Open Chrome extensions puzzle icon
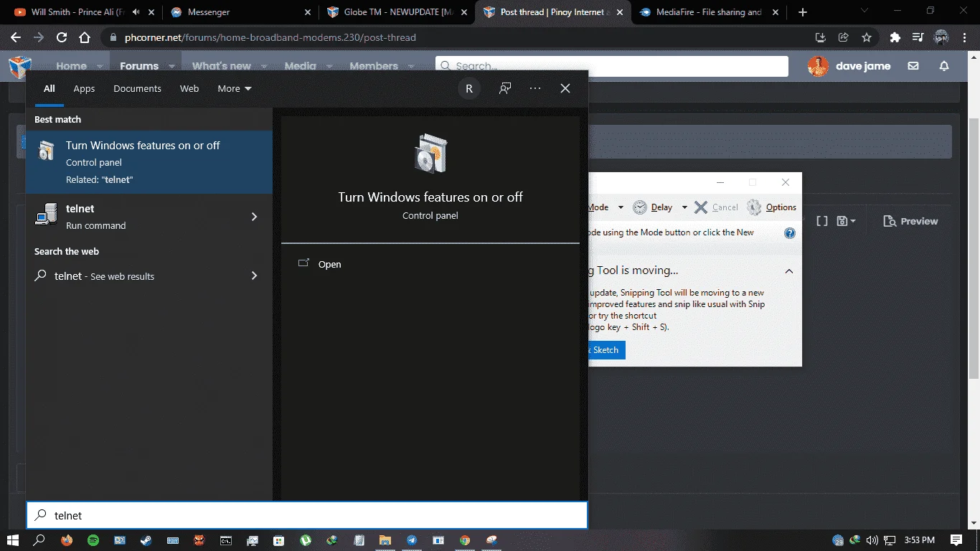 coord(895,37)
